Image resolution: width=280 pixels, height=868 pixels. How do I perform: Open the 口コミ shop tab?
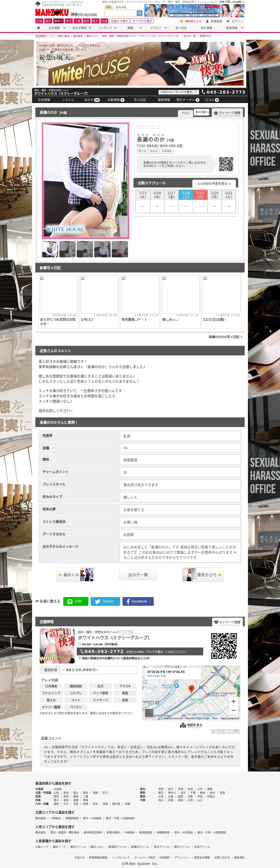pyautogui.click(x=212, y=100)
